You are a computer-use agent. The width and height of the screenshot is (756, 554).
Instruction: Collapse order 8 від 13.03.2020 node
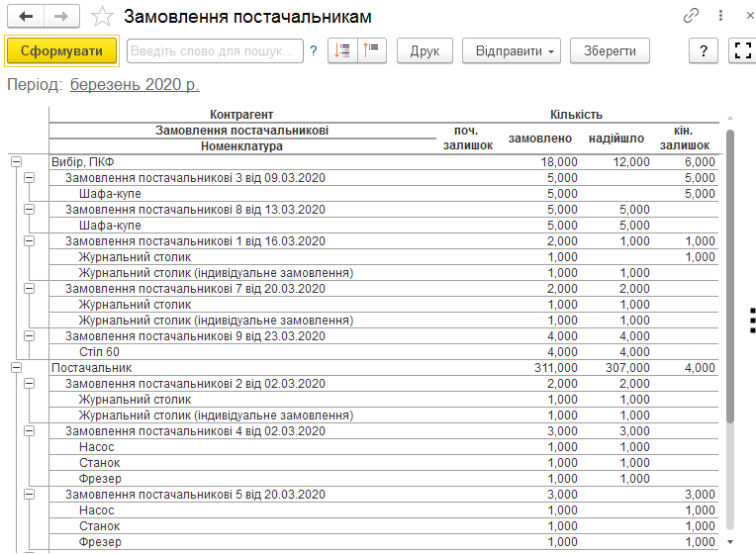point(30,210)
